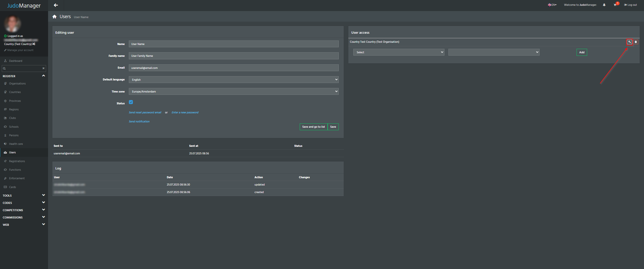Open Registrations in the sidebar
This screenshot has width=644, height=269.
point(17,161)
